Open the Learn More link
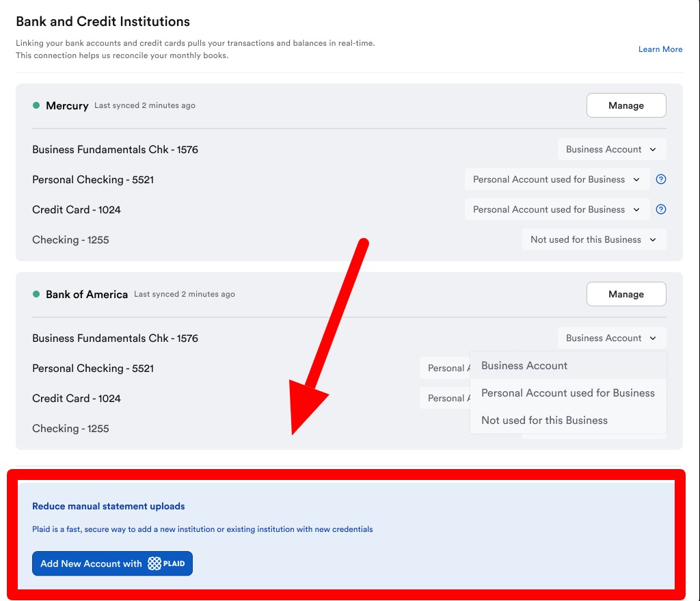The height and width of the screenshot is (601, 700). [x=660, y=49]
